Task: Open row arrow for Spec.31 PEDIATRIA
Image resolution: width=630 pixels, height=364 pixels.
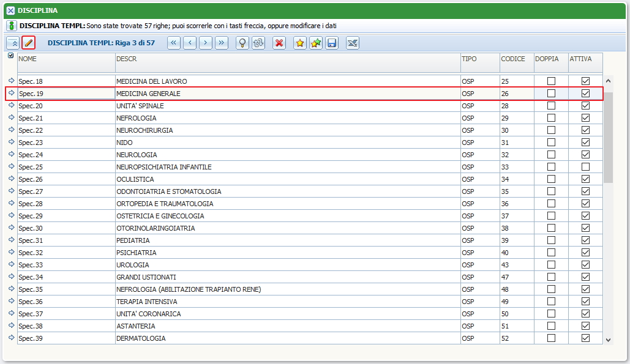Action: (x=11, y=240)
